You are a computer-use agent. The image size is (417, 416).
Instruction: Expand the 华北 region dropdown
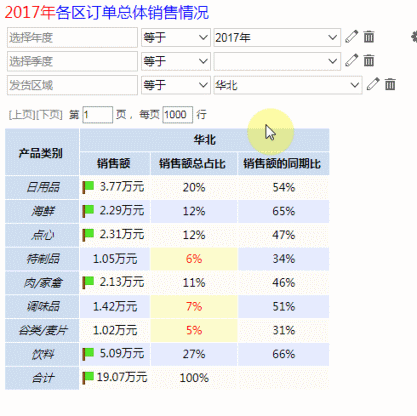click(x=288, y=85)
